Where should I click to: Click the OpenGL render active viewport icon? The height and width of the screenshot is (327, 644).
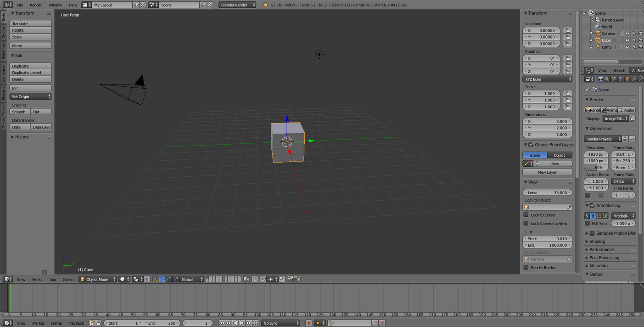click(290, 279)
